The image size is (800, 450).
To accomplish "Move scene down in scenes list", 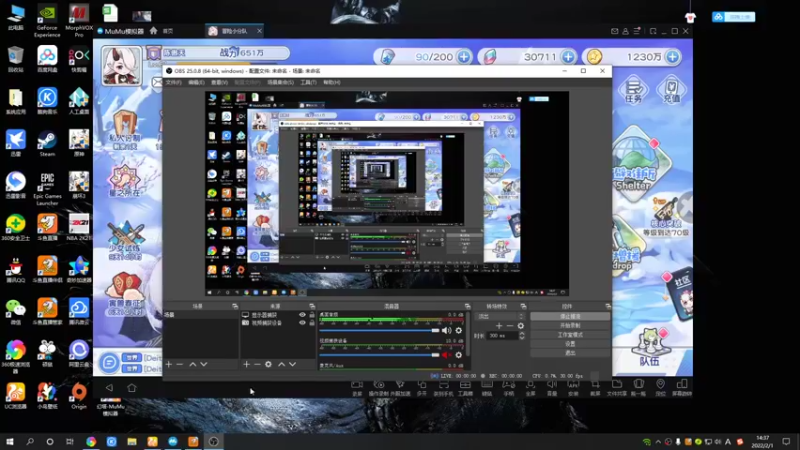I will pyautogui.click(x=204, y=364).
